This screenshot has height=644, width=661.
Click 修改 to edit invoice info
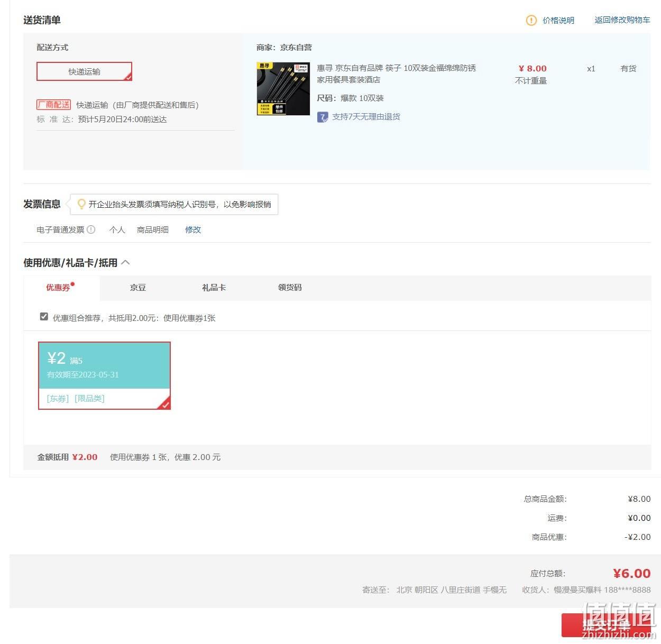[x=193, y=229]
